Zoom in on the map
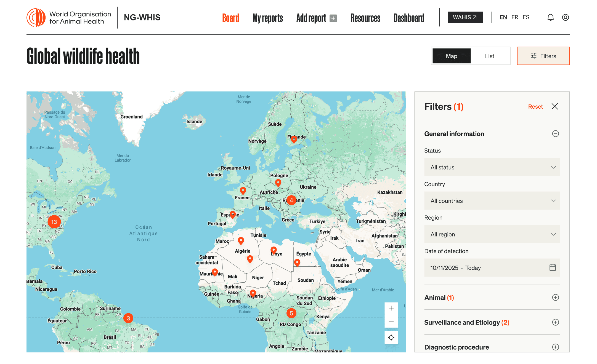597x364 pixels. coord(391,308)
